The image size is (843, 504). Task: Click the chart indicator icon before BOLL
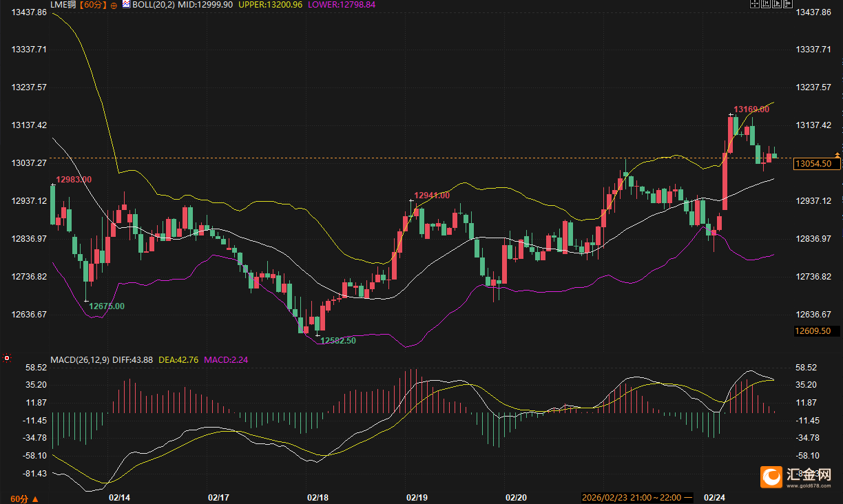click(x=126, y=5)
